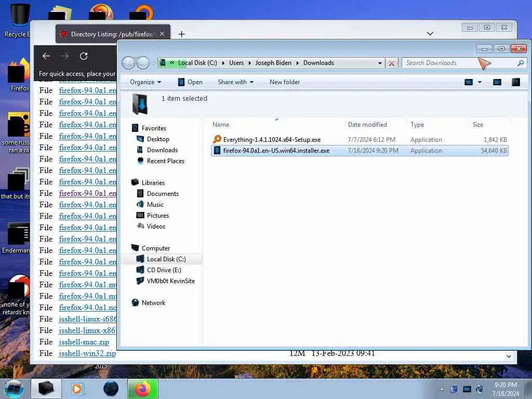Open the Windows Start orb
The width and height of the screenshot is (532, 399).
tap(14, 389)
